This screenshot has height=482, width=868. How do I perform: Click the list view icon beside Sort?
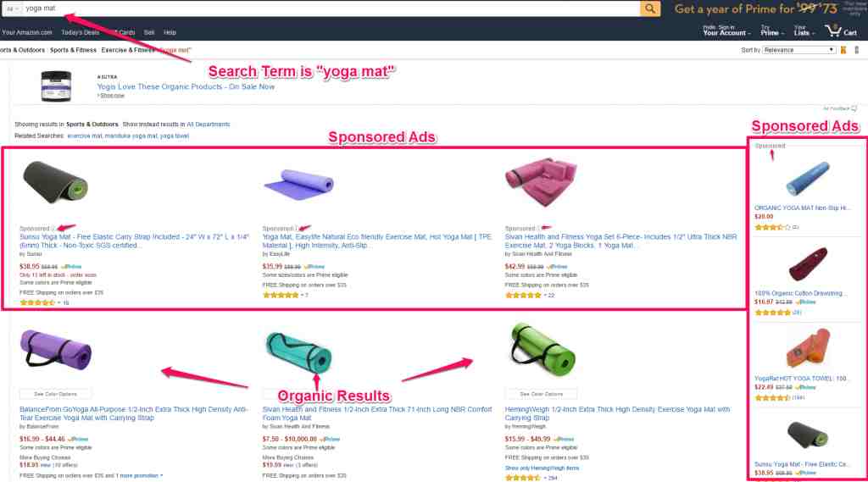pyautogui.click(x=856, y=50)
